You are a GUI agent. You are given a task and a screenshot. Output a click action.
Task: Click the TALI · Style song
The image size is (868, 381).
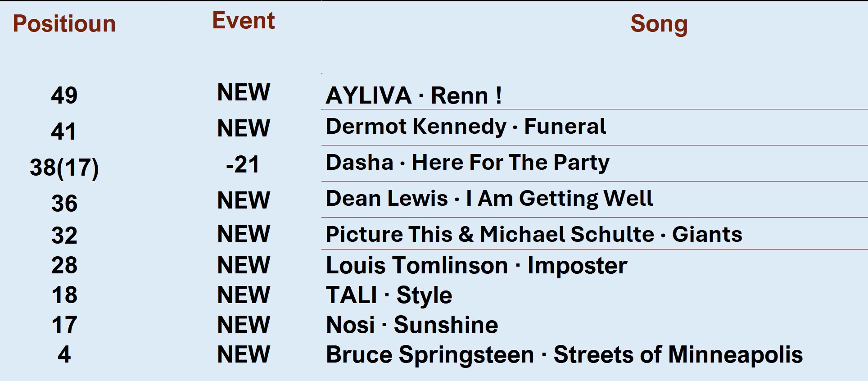click(389, 295)
